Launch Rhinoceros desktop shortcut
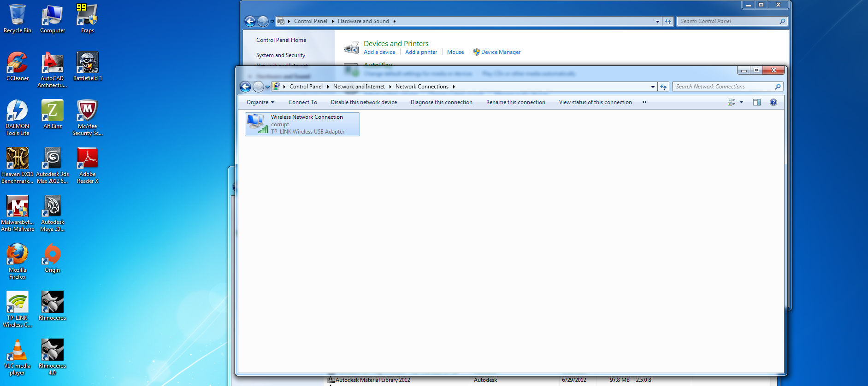The width and height of the screenshot is (868, 386). pos(53,306)
